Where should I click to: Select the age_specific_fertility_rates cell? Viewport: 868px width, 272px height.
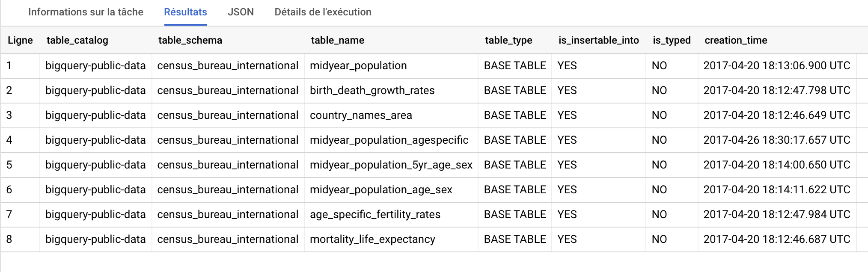click(x=375, y=214)
